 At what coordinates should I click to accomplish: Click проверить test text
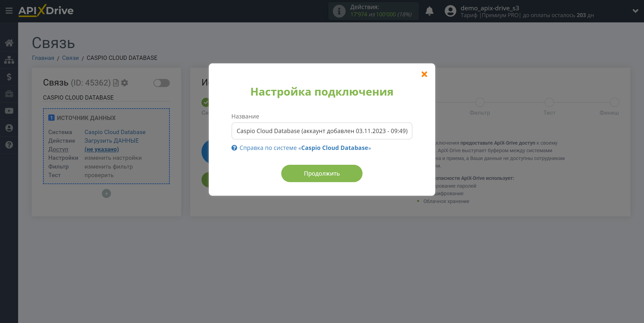point(99,175)
